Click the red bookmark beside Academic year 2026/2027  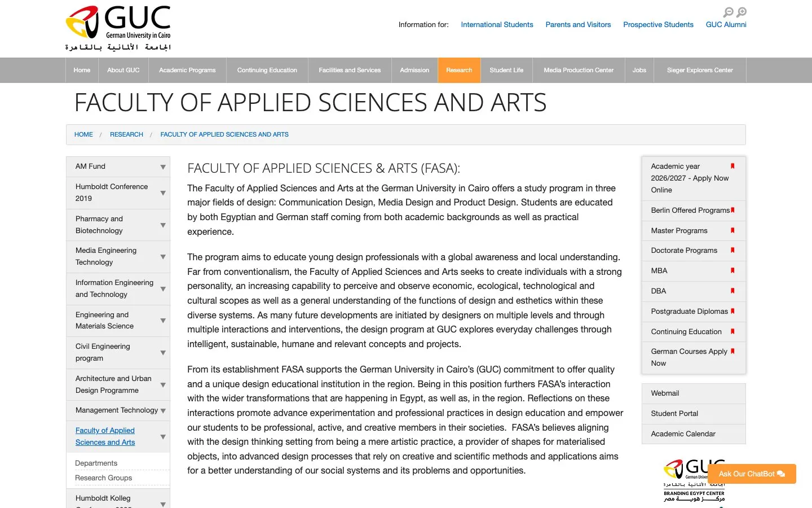coord(732,166)
